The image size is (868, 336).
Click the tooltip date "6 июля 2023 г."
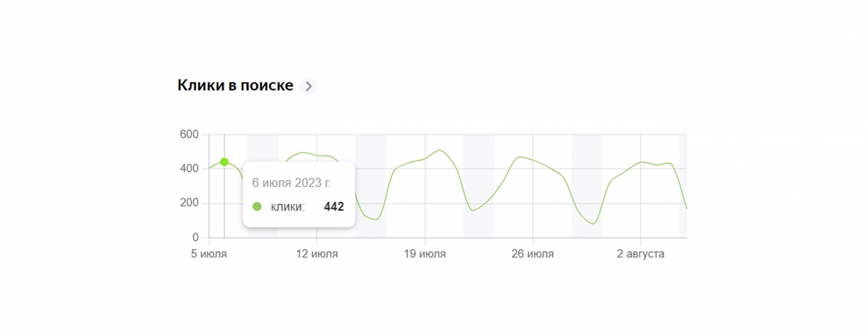(291, 183)
